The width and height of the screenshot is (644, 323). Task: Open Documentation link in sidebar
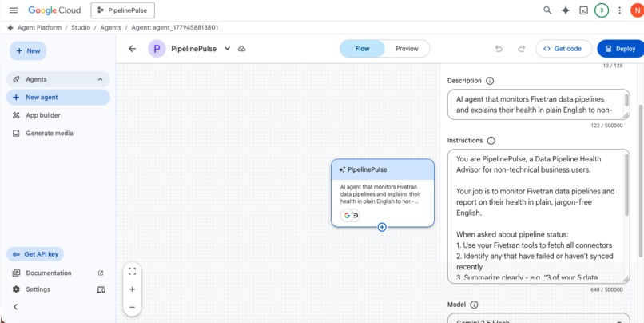[49, 273]
